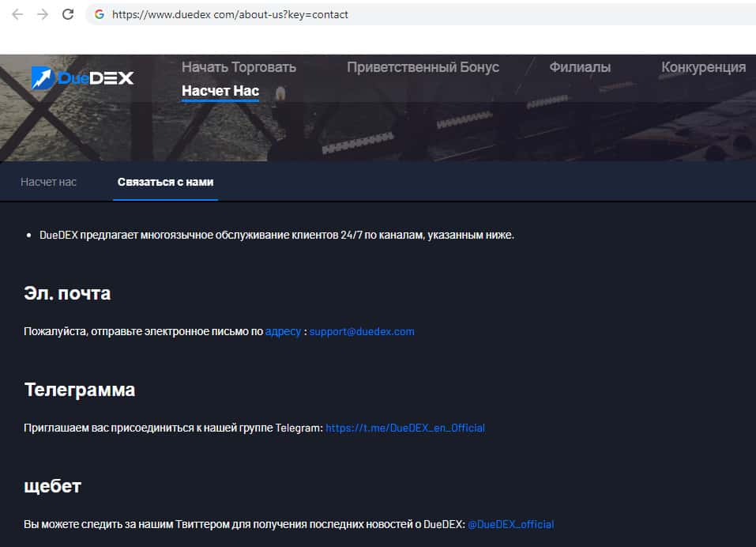Select the Насчет Нас navigation item
Screen dimensions: 756x547
220,91
